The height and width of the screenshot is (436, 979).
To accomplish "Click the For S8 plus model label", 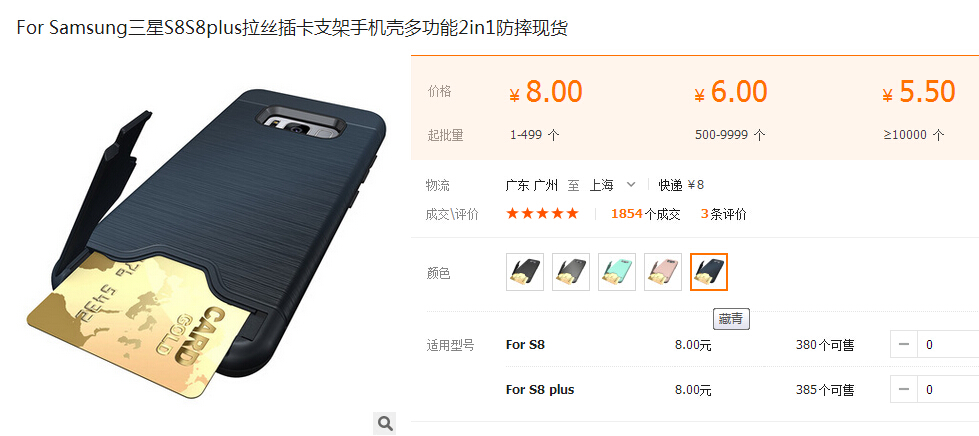I will 540,390.
